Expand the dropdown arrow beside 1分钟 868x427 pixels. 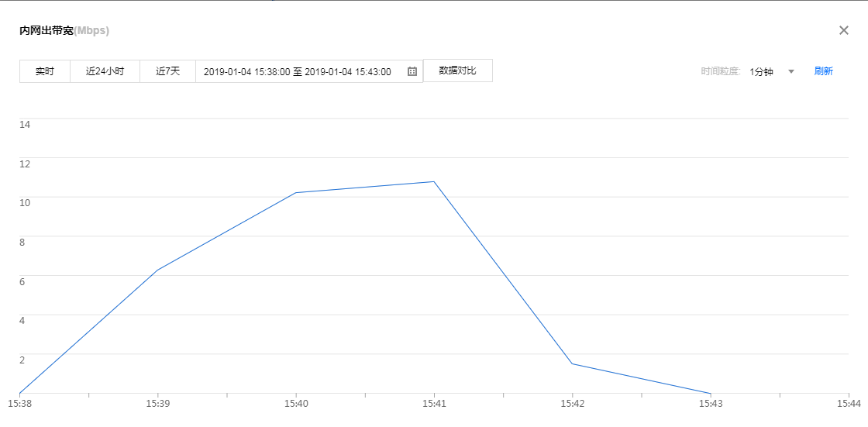(x=791, y=71)
